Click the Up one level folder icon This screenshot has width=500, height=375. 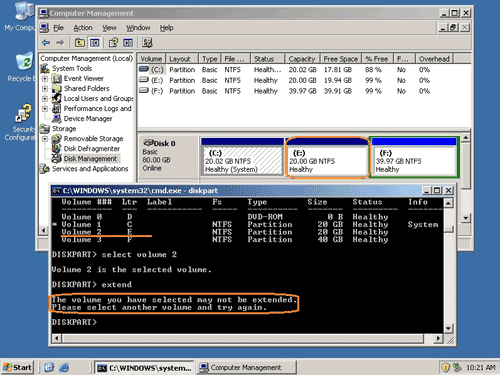[80, 43]
